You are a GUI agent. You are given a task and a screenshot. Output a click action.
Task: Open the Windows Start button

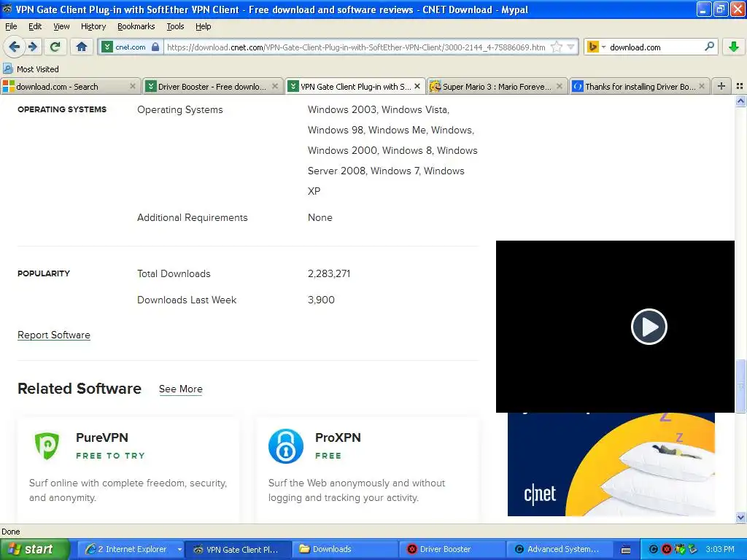pyautogui.click(x=34, y=550)
